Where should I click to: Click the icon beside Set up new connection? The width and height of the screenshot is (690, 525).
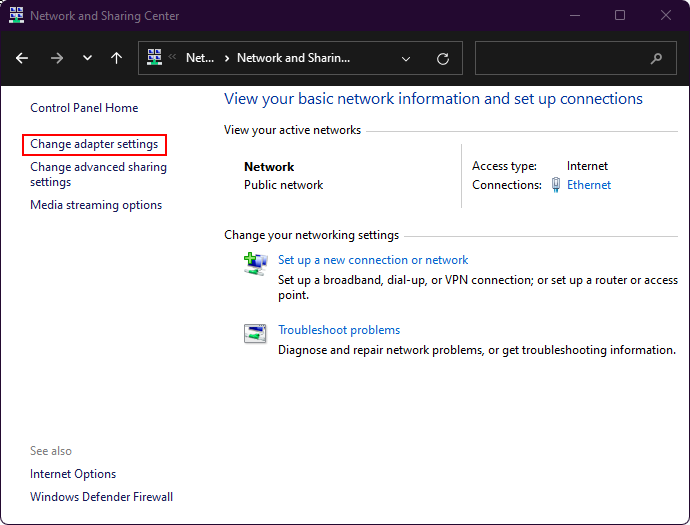click(255, 263)
